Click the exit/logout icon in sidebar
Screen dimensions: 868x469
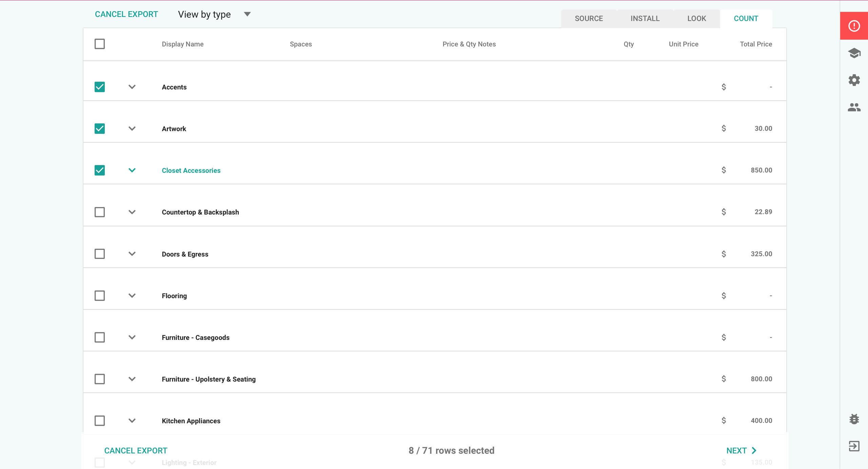pos(854,446)
